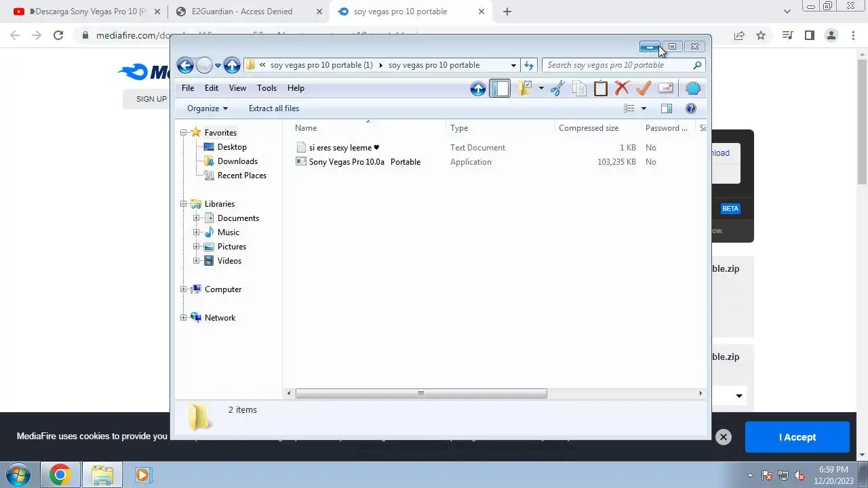
Task: Go up one folder level using blue arrow toolbar icon
Action: (478, 88)
